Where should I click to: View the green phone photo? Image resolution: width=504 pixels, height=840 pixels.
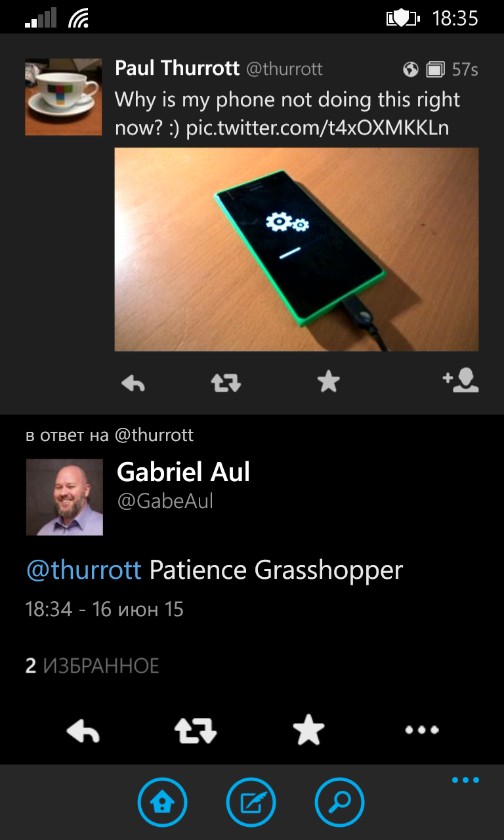point(297,249)
